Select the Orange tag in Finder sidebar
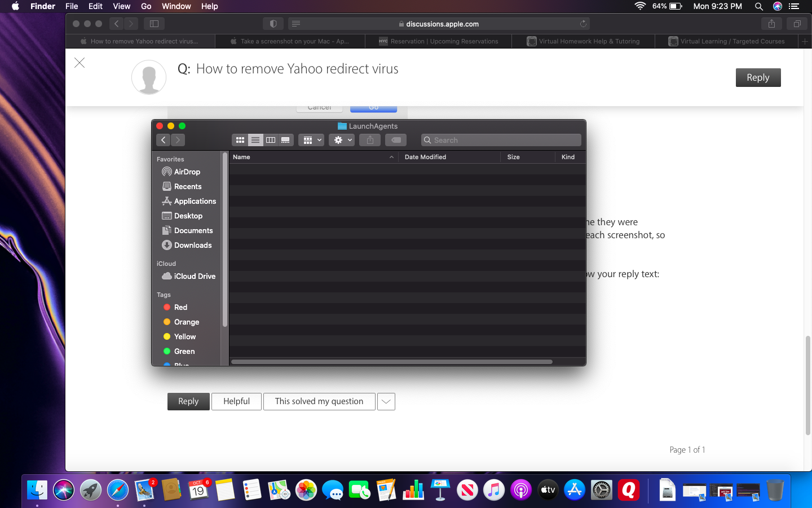Image resolution: width=812 pixels, height=508 pixels. pyautogui.click(x=181, y=322)
